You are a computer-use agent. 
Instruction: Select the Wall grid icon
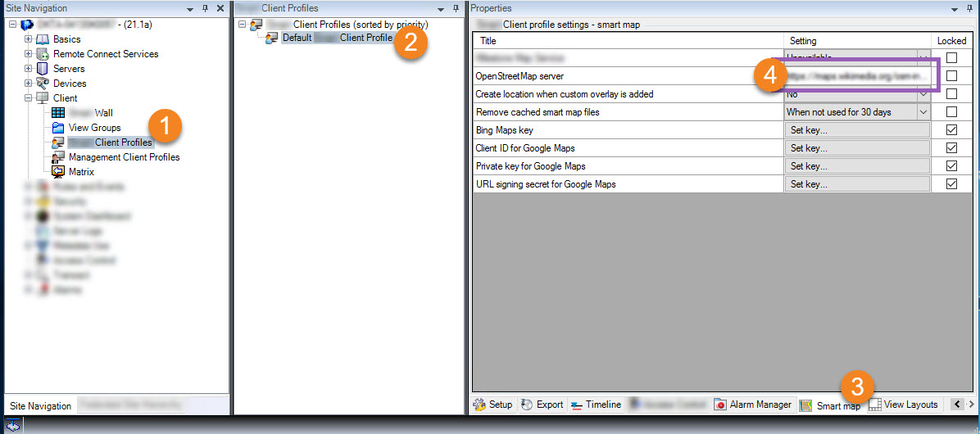click(x=57, y=113)
